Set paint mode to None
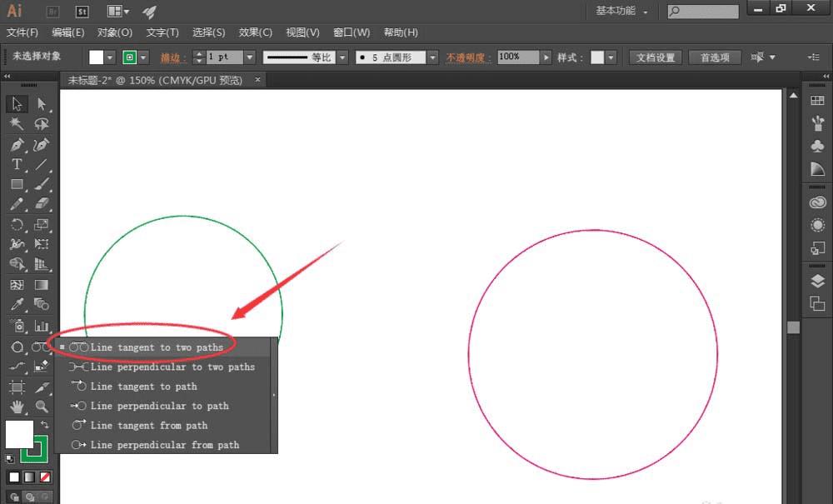 pyautogui.click(x=45, y=477)
